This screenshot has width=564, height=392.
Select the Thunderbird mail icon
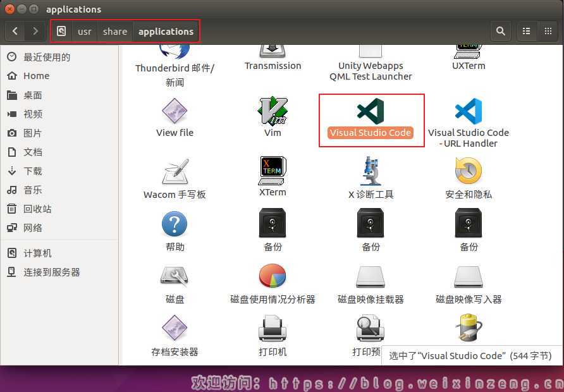(x=175, y=51)
